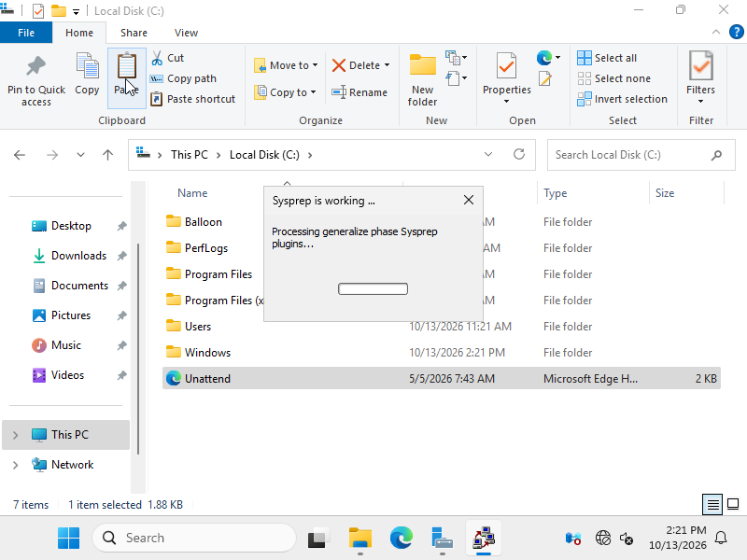Open the Filters button
This screenshot has height=560, width=747.
(701, 77)
